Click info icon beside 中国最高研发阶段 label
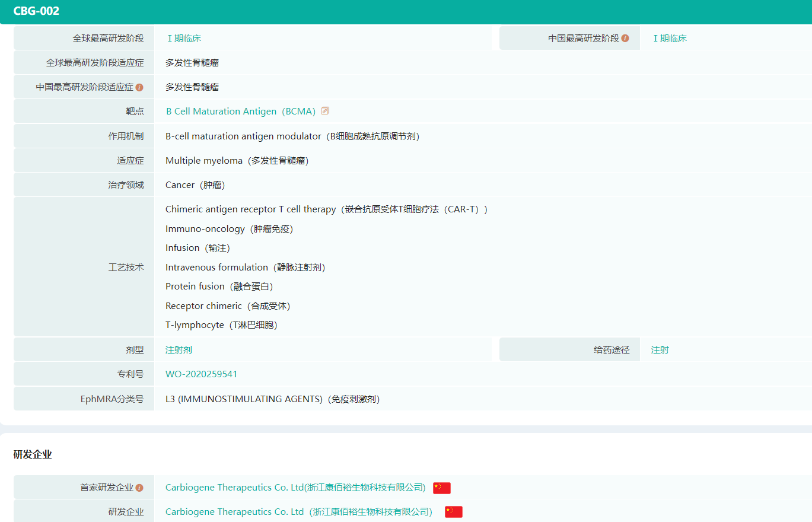Image resolution: width=812 pixels, height=522 pixels. pos(625,39)
